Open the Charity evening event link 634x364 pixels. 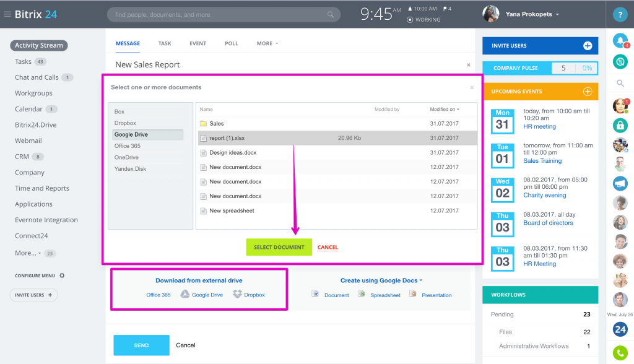545,195
